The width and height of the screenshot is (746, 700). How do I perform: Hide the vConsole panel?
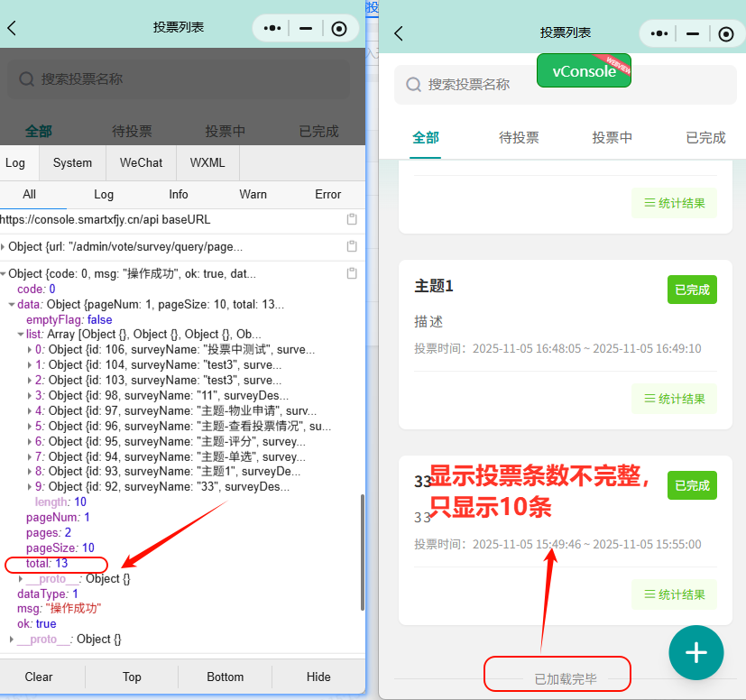(x=318, y=677)
